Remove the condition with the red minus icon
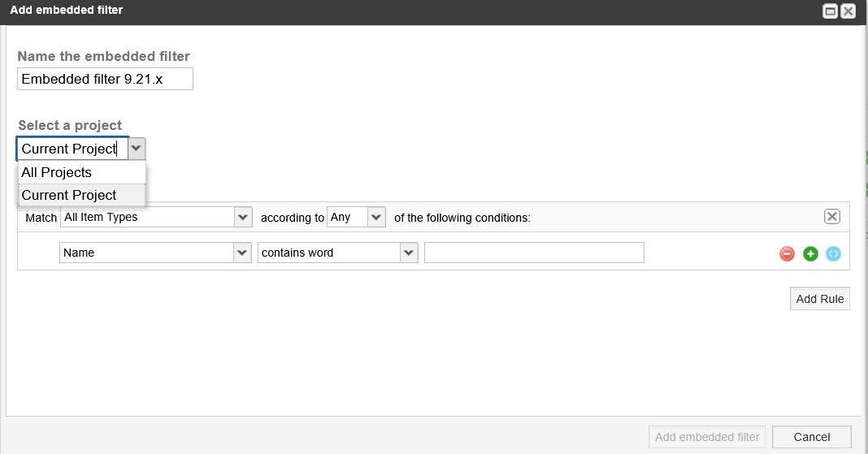868x454 pixels. pyautogui.click(x=787, y=254)
